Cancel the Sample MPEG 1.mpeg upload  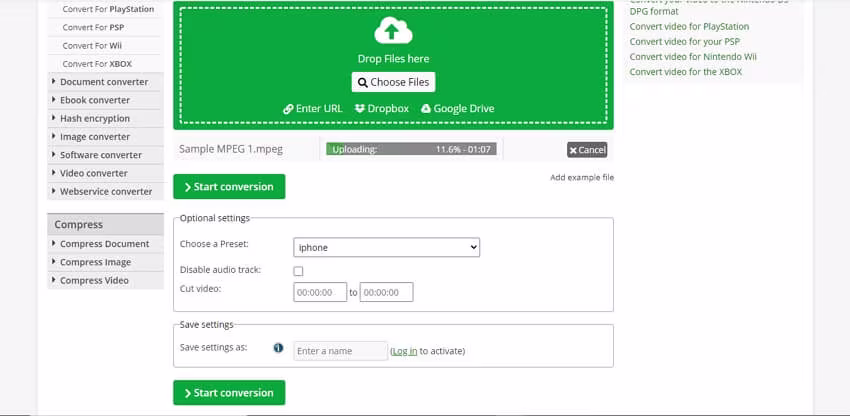click(x=587, y=150)
